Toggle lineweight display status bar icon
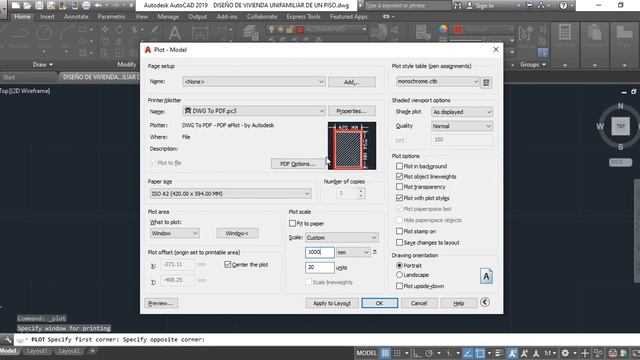Screen dimensions: 640x360 point(499,353)
